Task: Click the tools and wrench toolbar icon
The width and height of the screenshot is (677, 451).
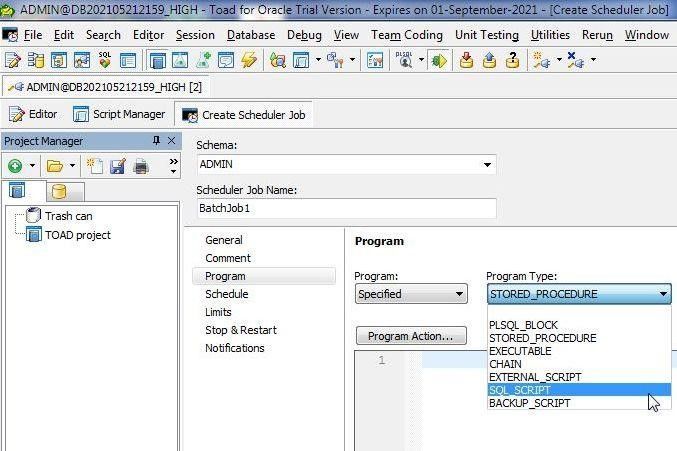Action: (x=335, y=60)
